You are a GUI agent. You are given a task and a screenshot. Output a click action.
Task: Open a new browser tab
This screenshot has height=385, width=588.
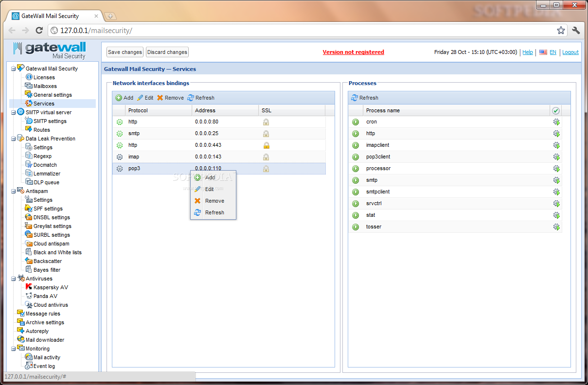(110, 16)
